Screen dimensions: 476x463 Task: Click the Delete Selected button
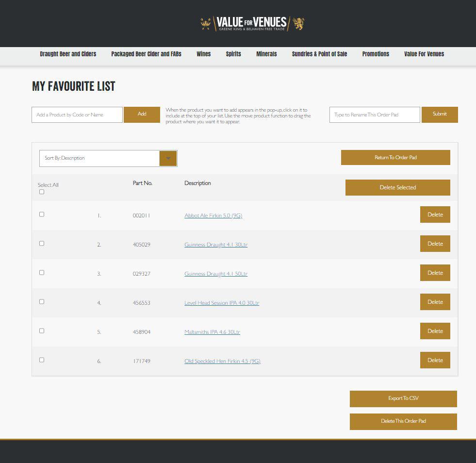398,187
